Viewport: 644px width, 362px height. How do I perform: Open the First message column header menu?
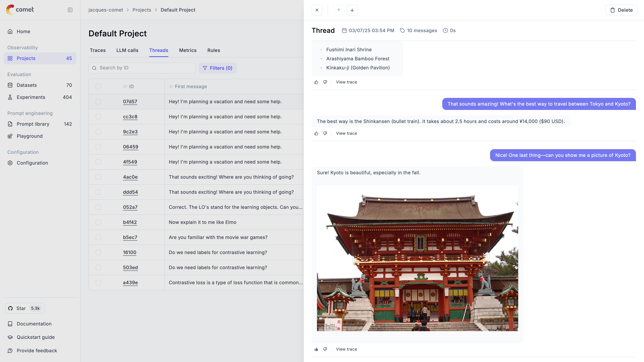point(188,86)
